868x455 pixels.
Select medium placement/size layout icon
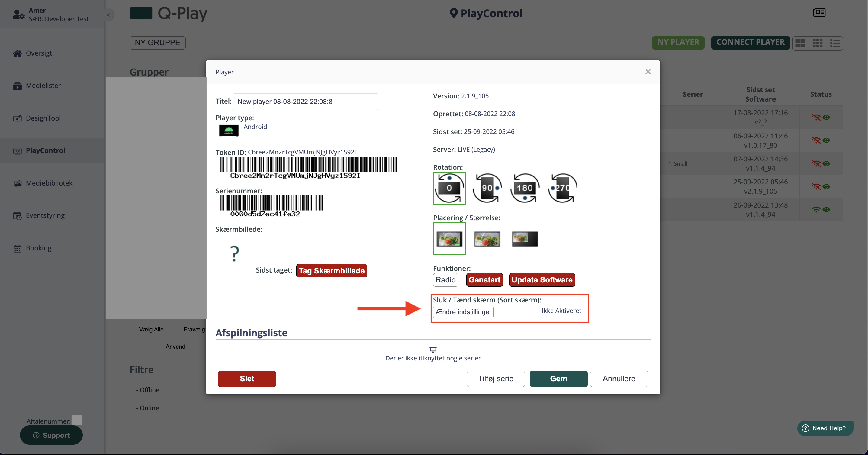click(x=486, y=239)
